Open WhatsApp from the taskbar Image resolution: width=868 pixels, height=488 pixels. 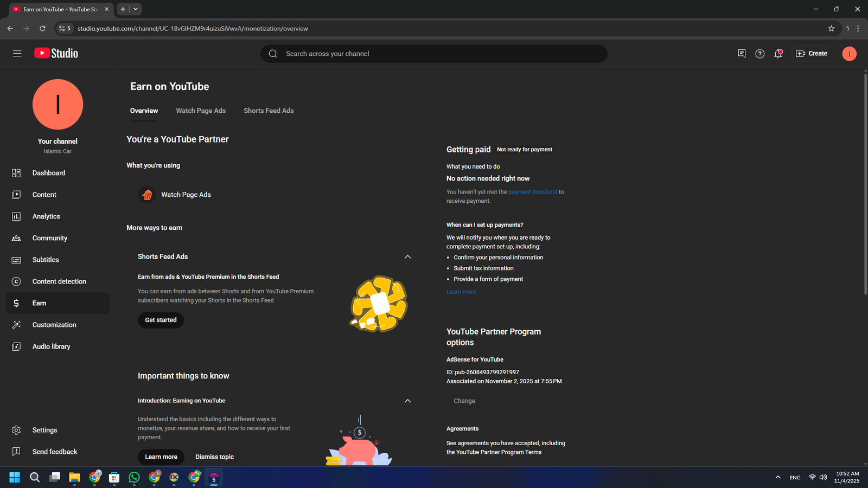pos(134,477)
